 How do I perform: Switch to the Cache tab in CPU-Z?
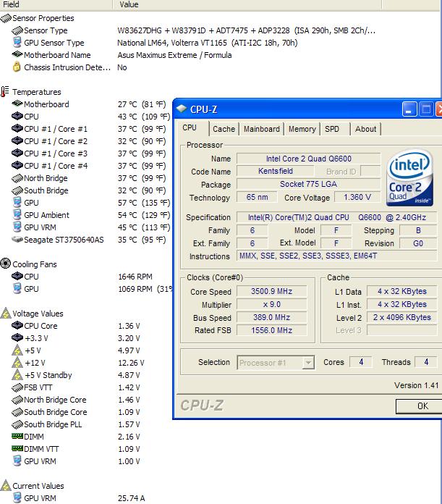(x=224, y=129)
